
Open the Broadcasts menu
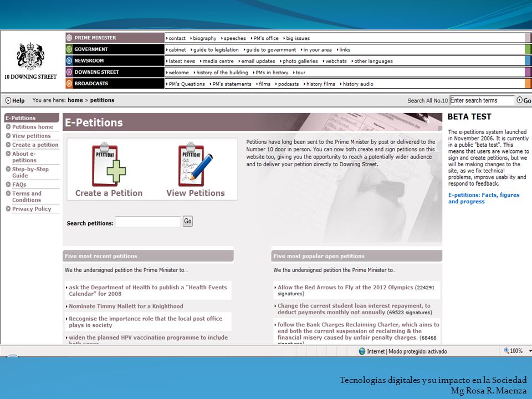point(115,83)
